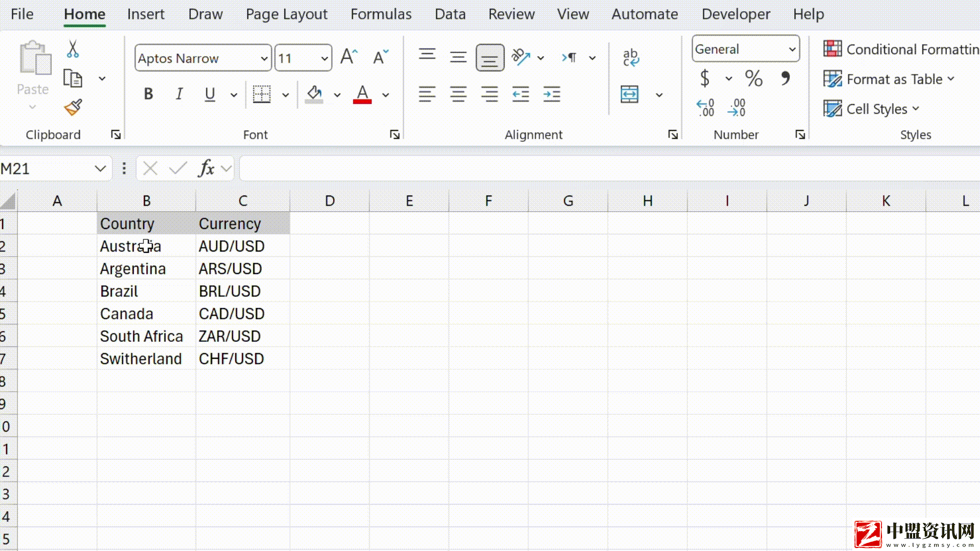
Task: Click the Top Align icon
Action: 427,54
